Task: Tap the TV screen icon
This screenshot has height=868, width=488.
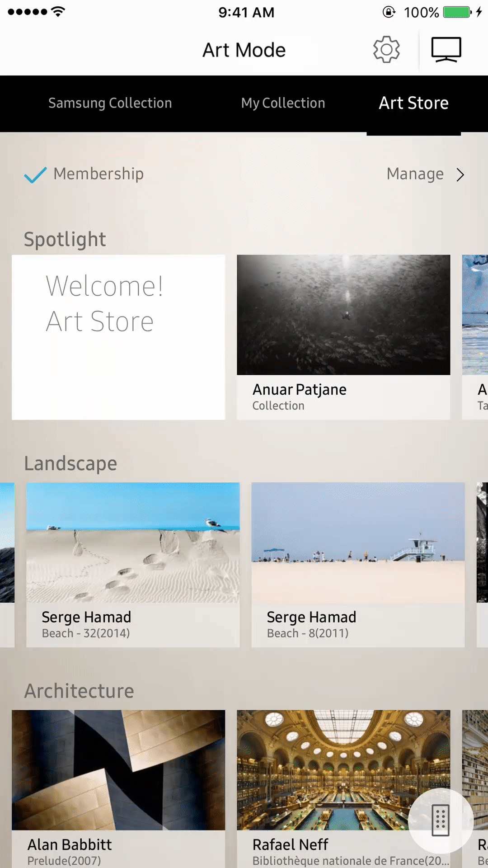Action: click(446, 50)
